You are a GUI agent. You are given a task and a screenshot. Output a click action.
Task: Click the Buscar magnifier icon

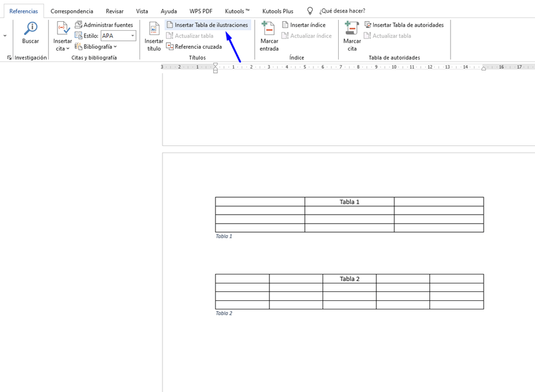tap(30, 28)
